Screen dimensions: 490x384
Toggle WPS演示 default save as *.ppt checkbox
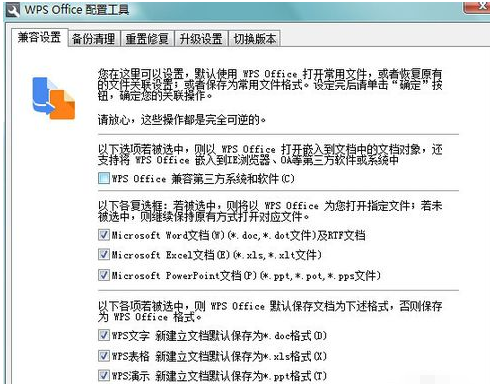tap(104, 376)
